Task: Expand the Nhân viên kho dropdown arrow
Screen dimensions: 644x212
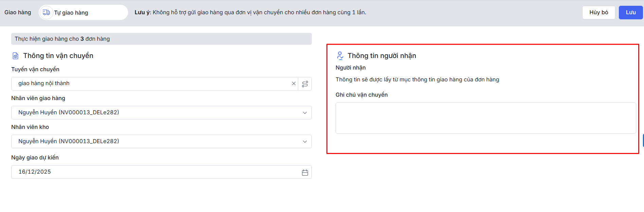Action: [305, 141]
